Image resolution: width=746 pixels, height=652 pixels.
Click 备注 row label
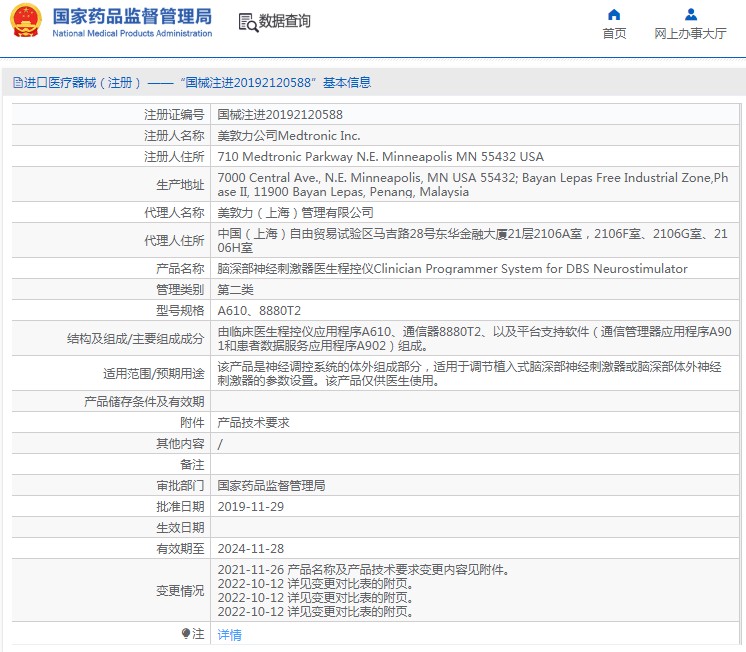[x=192, y=464]
